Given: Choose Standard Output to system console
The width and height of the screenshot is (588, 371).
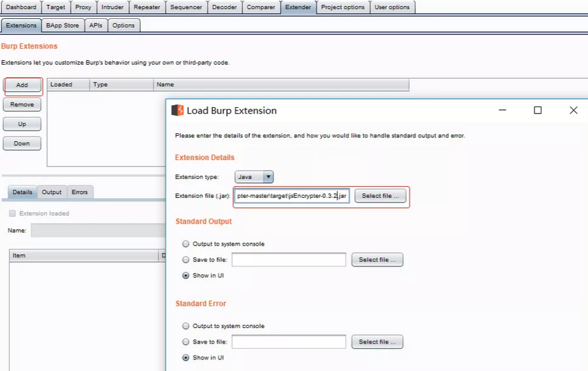Looking at the screenshot, I should pyautogui.click(x=186, y=244).
